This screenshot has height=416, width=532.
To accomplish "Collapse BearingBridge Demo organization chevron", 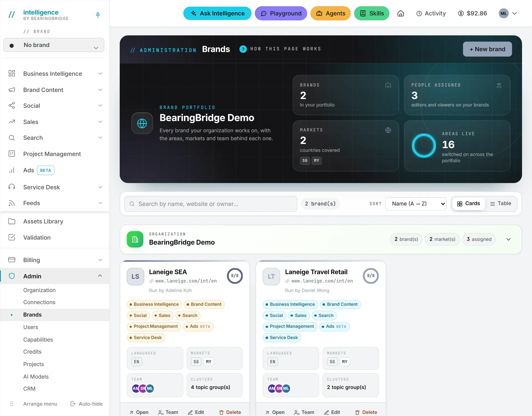I will pos(508,239).
